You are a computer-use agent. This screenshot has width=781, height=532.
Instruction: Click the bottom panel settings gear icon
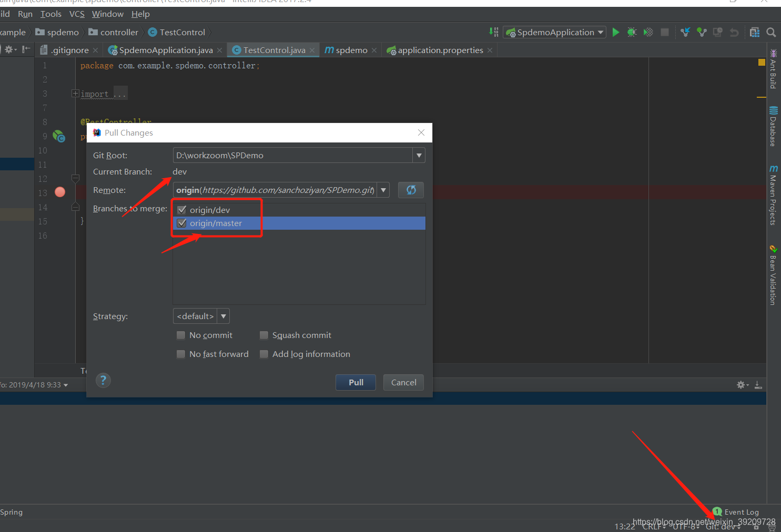click(x=742, y=385)
